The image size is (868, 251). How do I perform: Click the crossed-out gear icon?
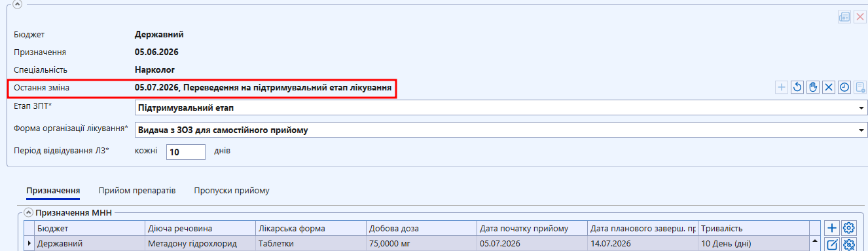tap(849, 244)
